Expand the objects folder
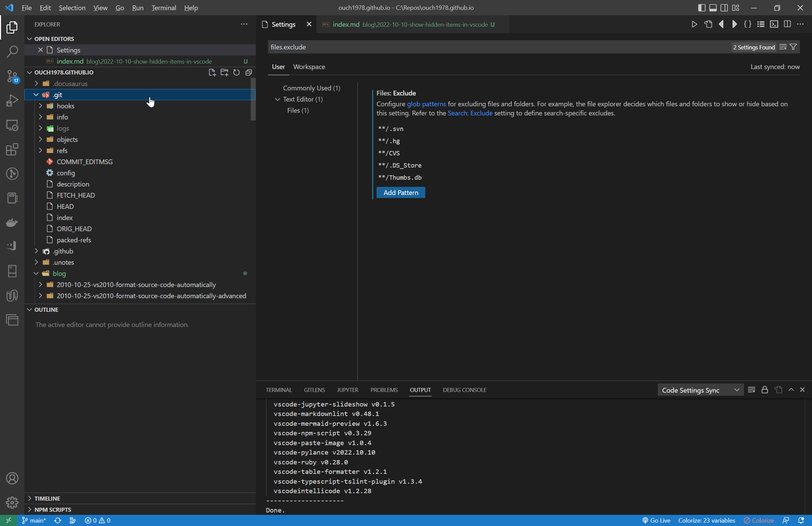Image resolution: width=812 pixels, height=526 pixels. pyautogui.click(x=40, y=139)
